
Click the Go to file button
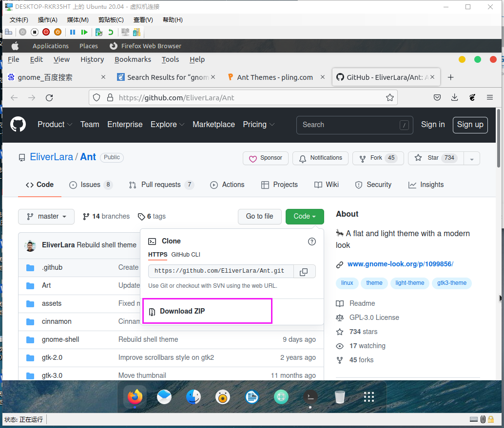click(x=259, y=216)
